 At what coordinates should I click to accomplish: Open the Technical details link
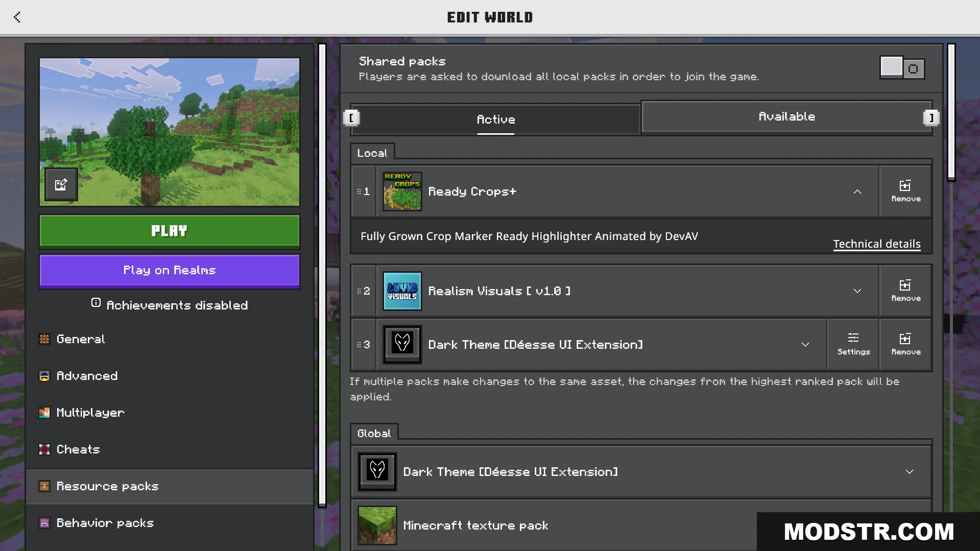tap(877, 244)
